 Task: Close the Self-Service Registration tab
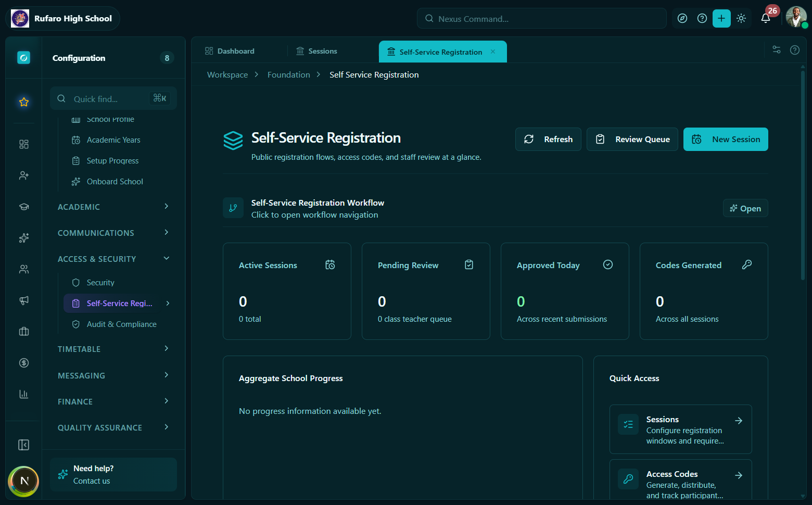pyautogui.click(x=493, y=52)
